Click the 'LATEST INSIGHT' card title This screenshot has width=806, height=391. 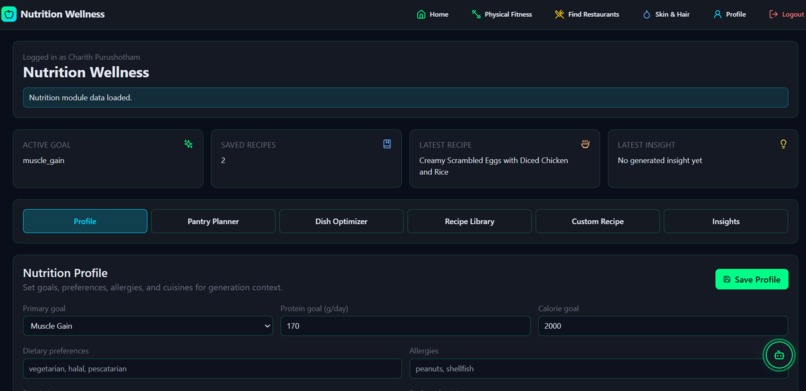point(647,145)
